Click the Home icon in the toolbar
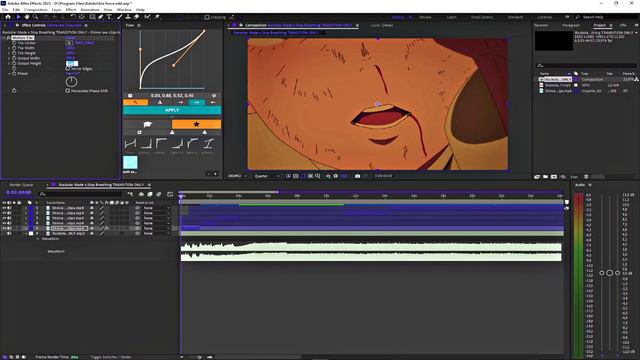 tap(8, 17)
